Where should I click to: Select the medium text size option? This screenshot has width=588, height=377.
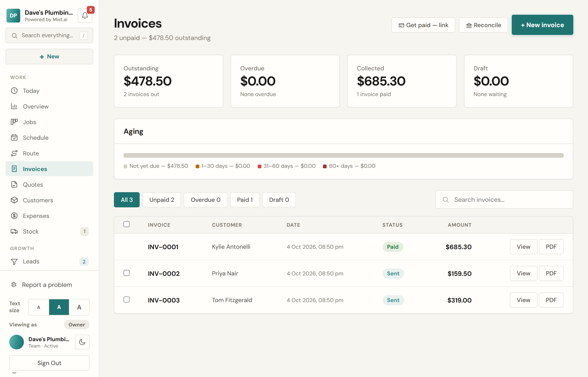[x=59, y=307]
